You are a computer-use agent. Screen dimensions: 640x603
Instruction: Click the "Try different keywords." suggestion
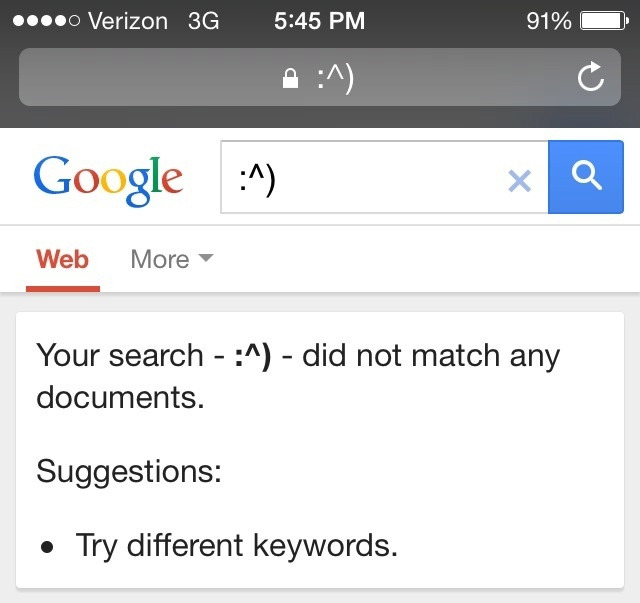point(237,545)
